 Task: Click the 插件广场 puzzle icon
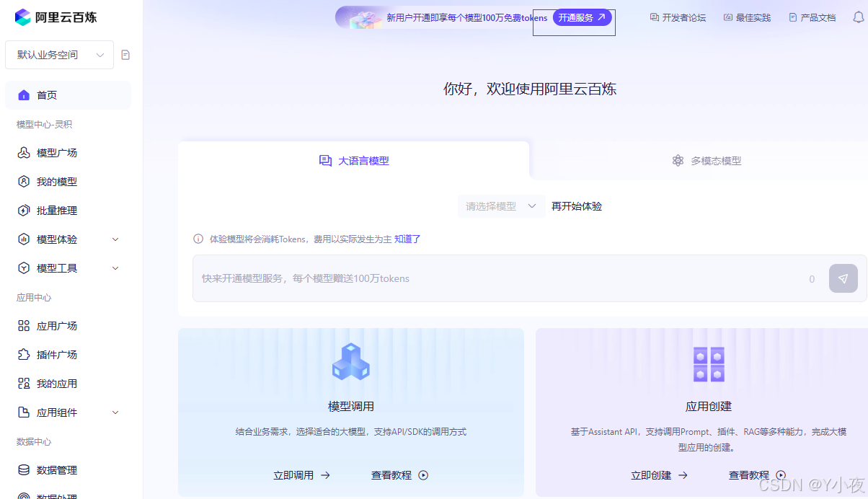coord(24,355)
